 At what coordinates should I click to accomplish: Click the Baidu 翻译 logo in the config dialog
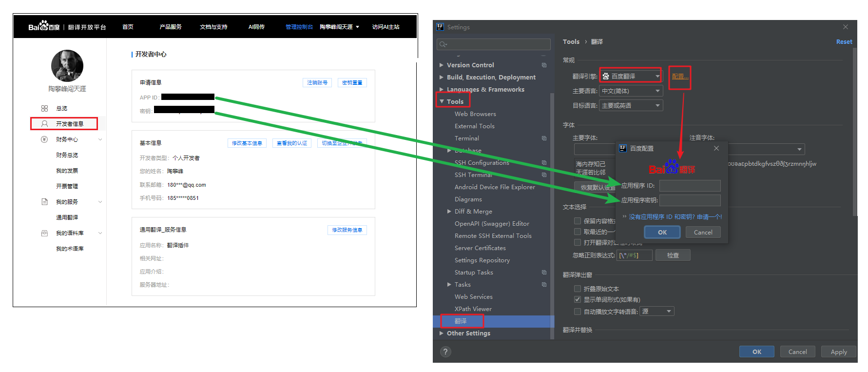point(672,167)
